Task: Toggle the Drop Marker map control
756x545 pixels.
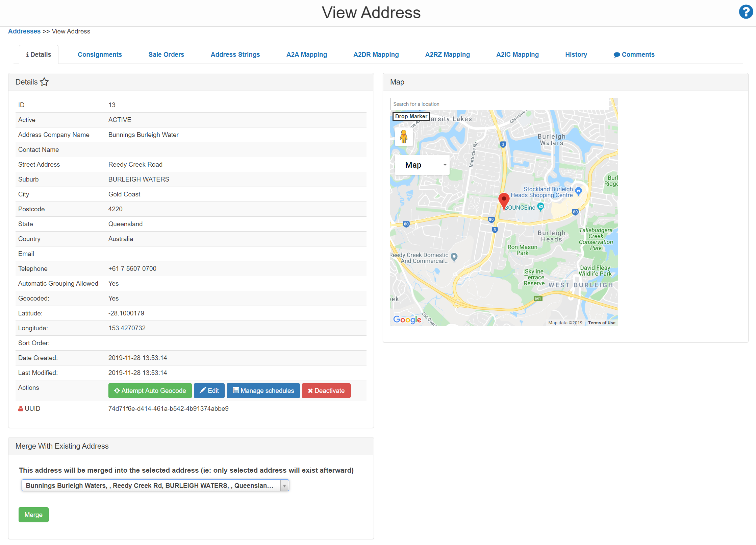Action: coord(411,116)
